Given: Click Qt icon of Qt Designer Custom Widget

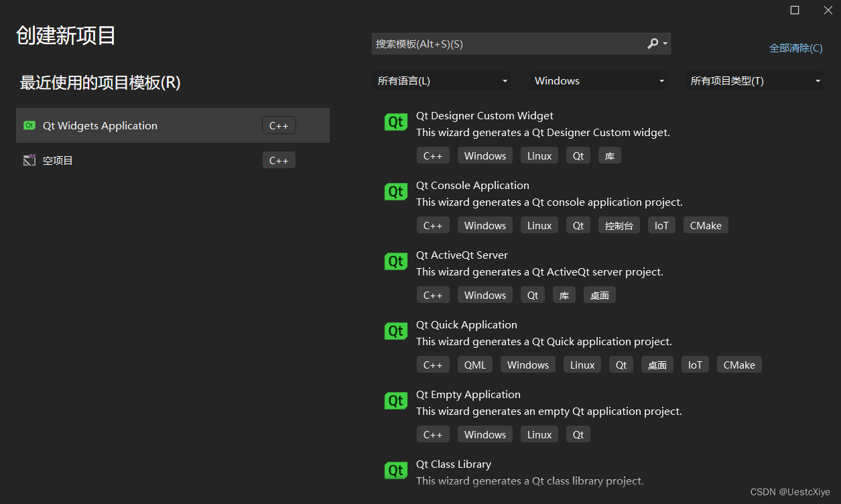Looking at the screenshot, I should click(x=395, y=122).
